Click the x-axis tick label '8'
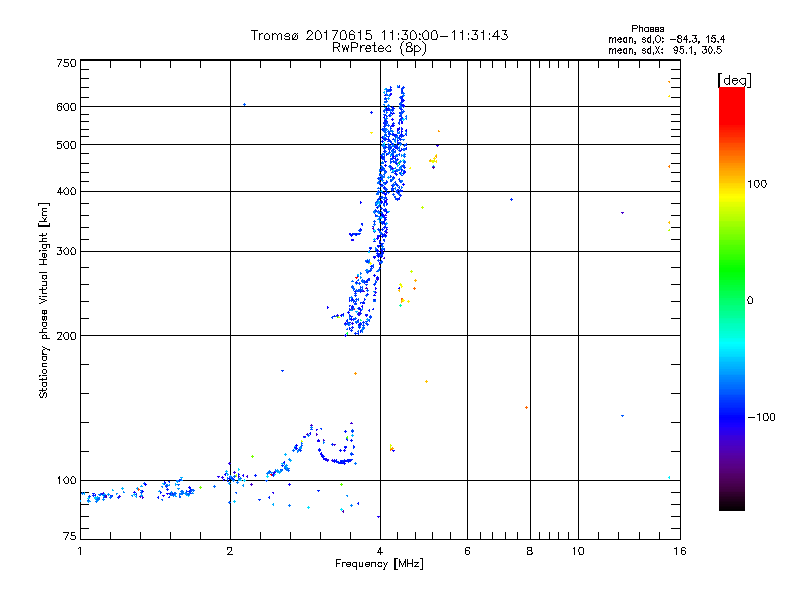Image resolution: width=800 pixels, height=600 pixels. [530, 551]
